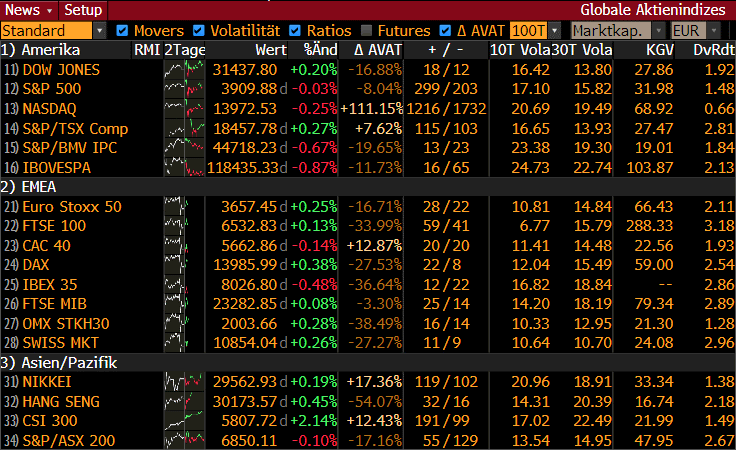Sort by the Δ AVAT column header
The width and height of the screenshot is (736, 450).
378,50
